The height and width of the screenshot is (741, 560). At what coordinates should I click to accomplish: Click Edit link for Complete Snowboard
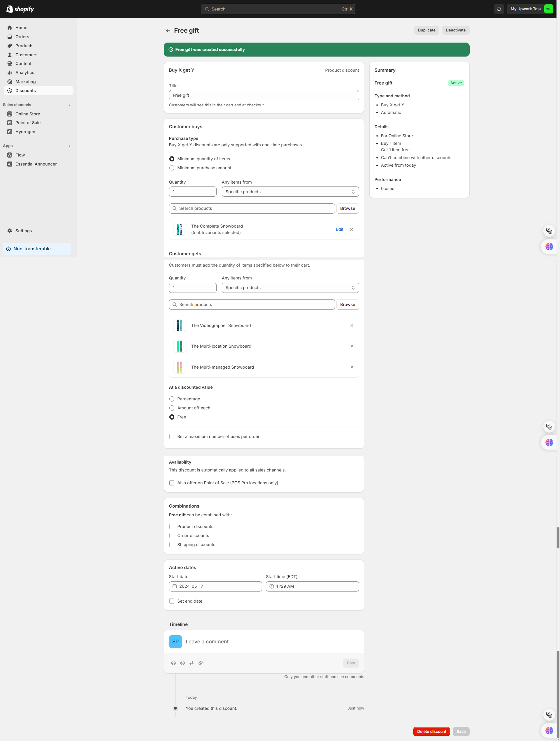coord(339,230)
